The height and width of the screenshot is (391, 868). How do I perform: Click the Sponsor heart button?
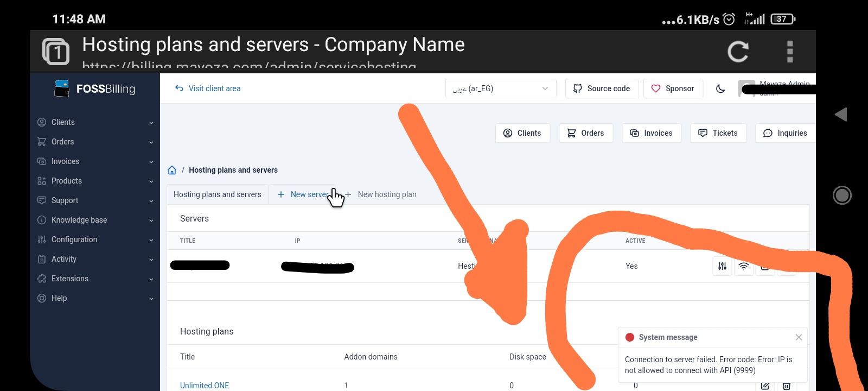673,89
